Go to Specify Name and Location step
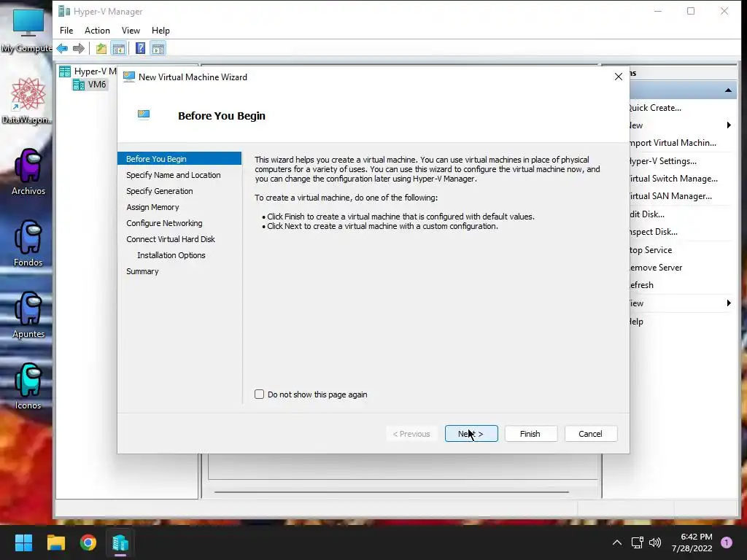The height and width of the screenshot is (560, 747). [174, 175]
